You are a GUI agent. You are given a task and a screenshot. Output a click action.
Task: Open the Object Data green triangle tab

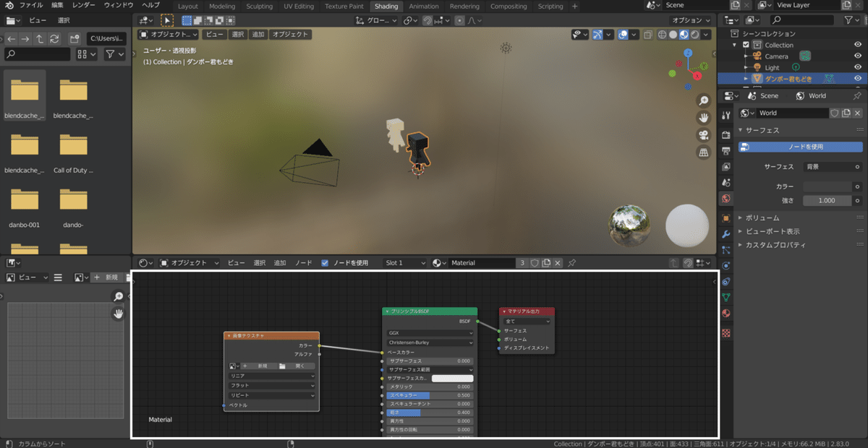(726, 297)
